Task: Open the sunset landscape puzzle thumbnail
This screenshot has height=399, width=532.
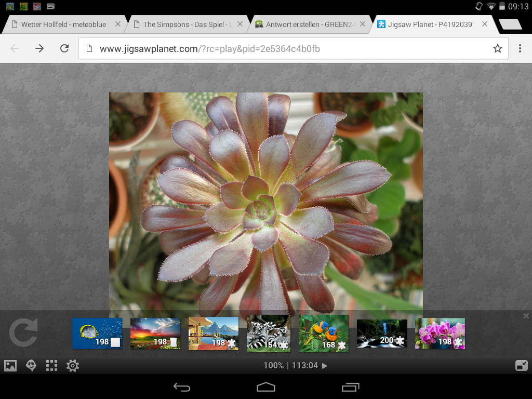Action: click(x=155, y=334)
